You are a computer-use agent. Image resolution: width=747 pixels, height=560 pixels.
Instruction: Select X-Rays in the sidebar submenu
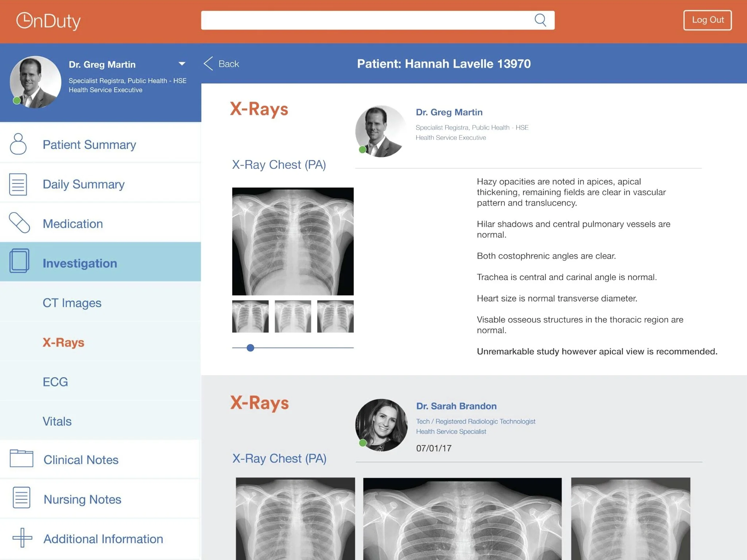(x=63, y=342)
